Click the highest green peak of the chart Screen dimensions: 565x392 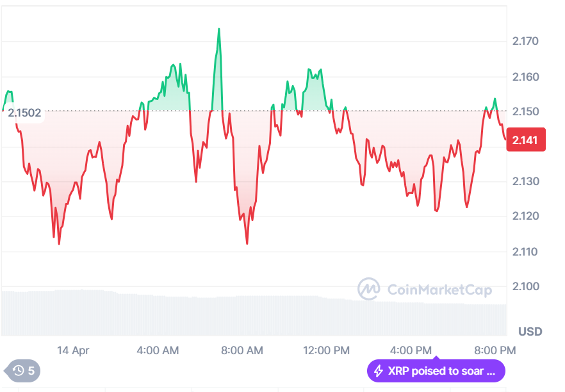219,29
